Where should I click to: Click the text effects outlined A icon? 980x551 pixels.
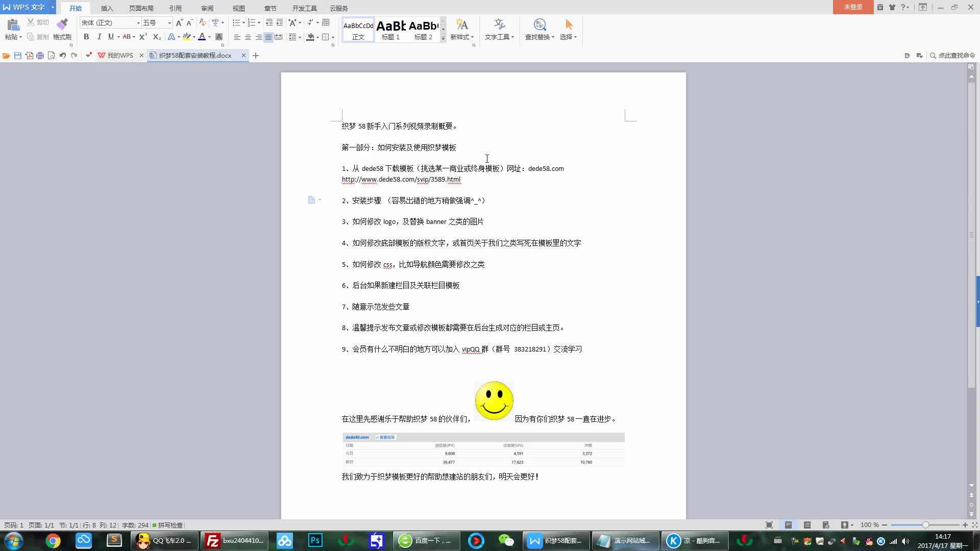pos(171,37)
